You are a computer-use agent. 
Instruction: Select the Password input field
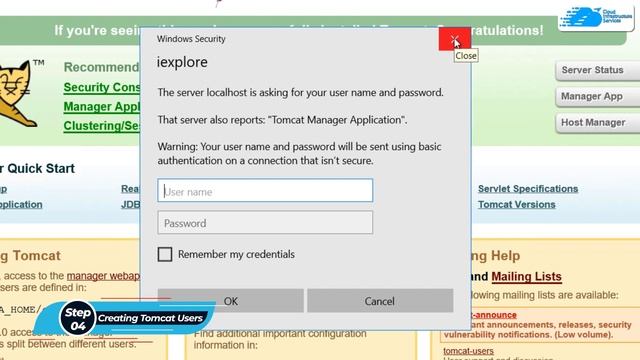[265, 222]
